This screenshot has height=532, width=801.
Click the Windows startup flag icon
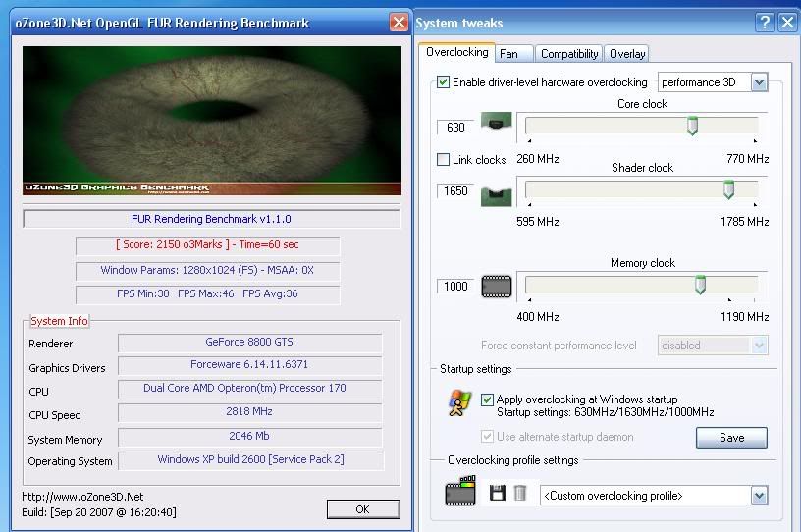pos(459,404)
